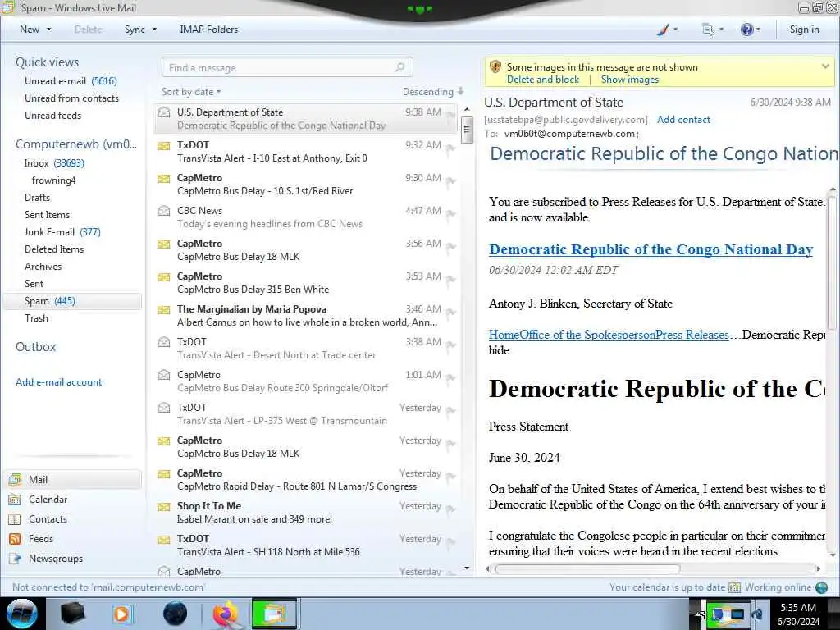Click the security shield icon in image warning bar

495,67
